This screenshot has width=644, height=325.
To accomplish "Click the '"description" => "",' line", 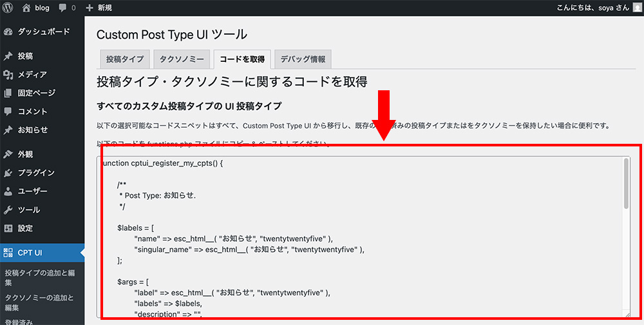I will (x=168, y=315).
